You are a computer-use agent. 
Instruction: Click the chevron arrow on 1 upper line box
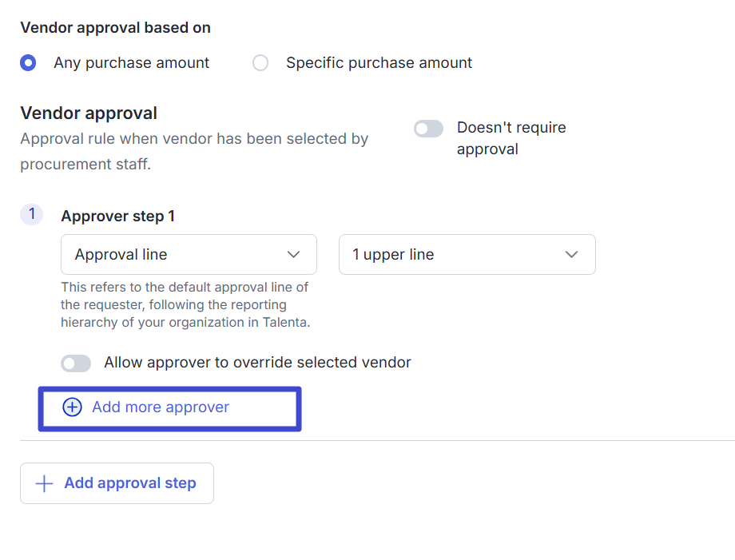point(571,255)
